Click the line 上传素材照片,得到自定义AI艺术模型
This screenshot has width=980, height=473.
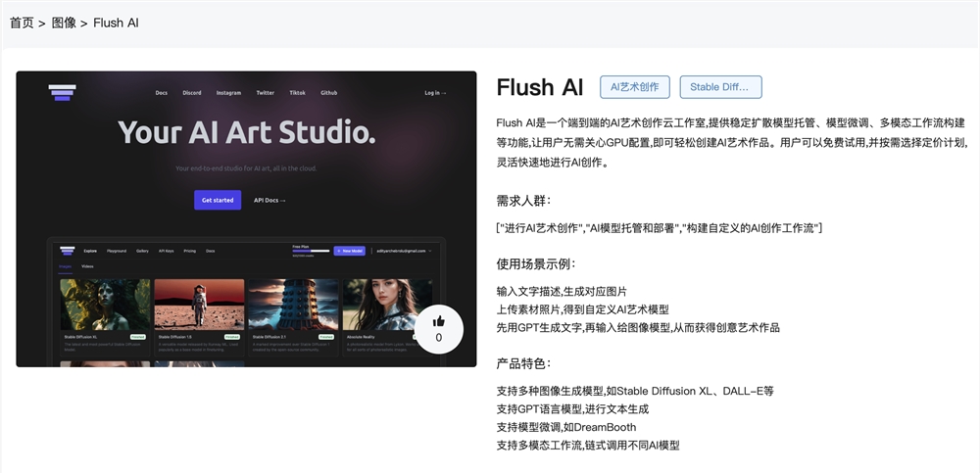coord(582,309)
